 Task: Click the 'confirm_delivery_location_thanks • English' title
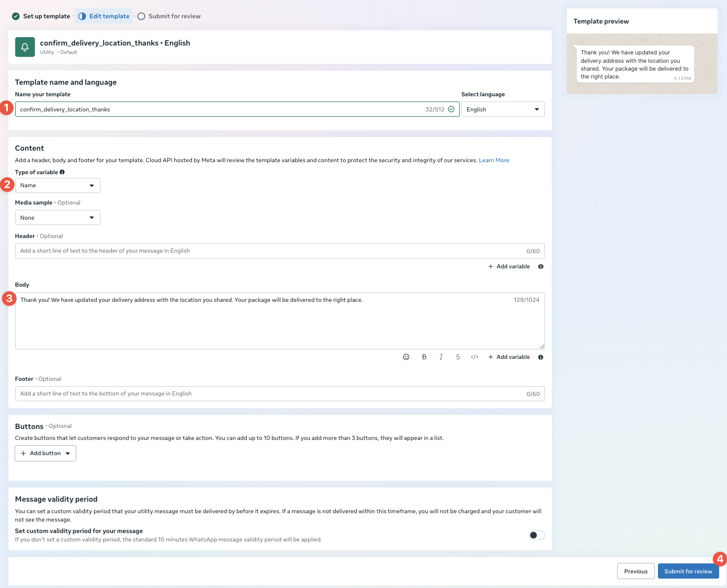[115, 43]
